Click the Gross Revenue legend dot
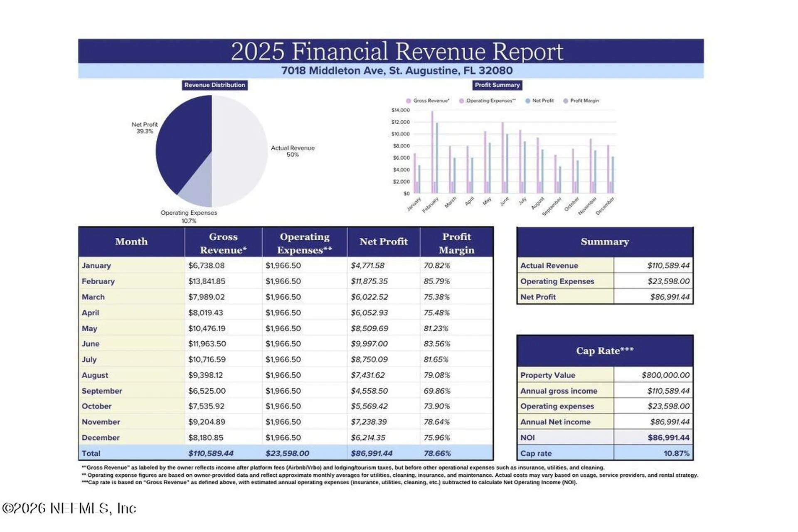The height and width of the screenshot is (532, 798). pos(408,101)
